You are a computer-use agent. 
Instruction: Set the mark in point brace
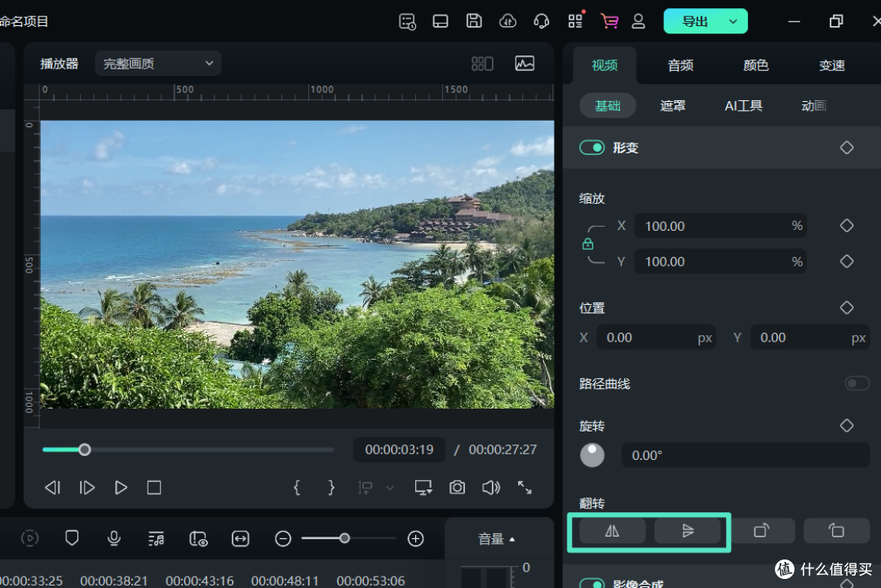pyautogui.click(x=297, y=488)
